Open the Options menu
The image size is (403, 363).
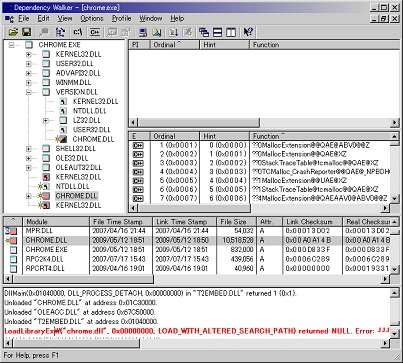pos(92,19)
